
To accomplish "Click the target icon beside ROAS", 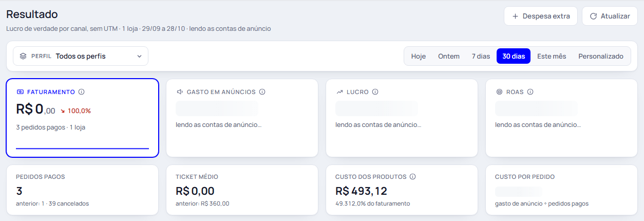I will pyautogui.click(x=499, y=92).
